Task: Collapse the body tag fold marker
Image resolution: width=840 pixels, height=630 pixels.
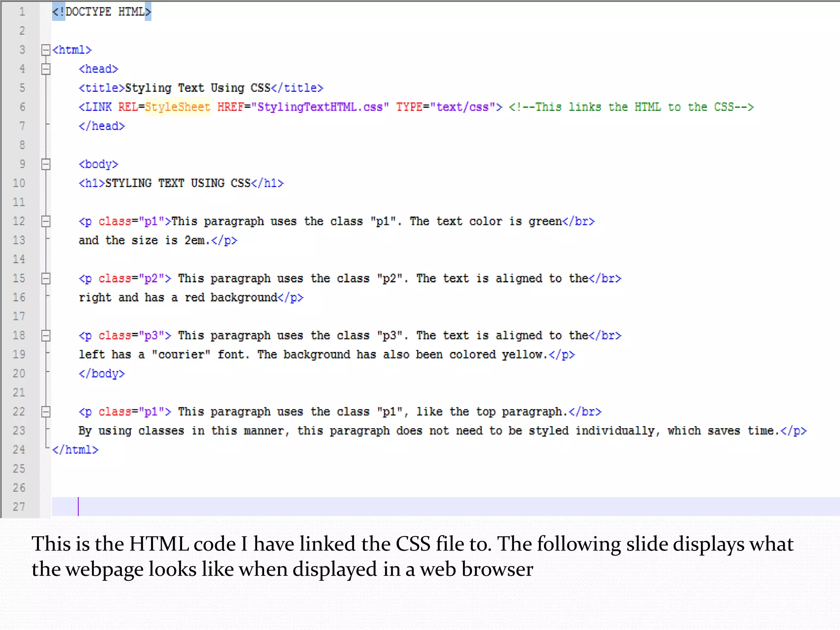Action: tap(46, 164)
